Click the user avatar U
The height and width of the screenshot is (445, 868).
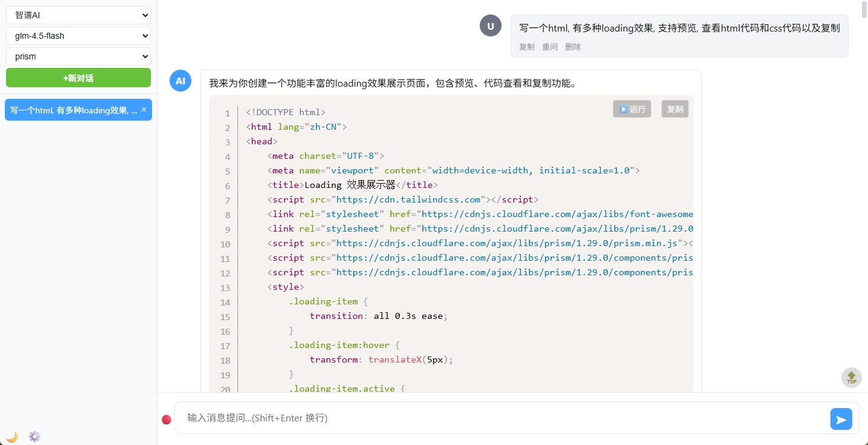[491, 25]
